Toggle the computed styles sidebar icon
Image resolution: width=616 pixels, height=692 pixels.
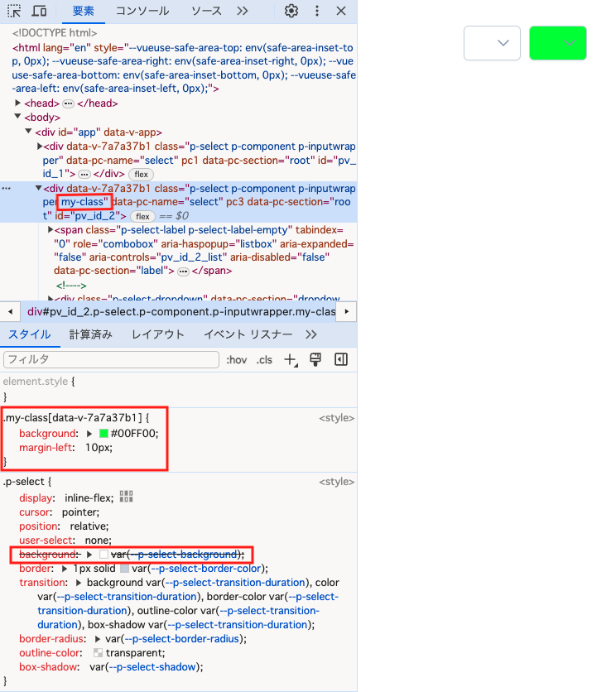click(341, 360)
